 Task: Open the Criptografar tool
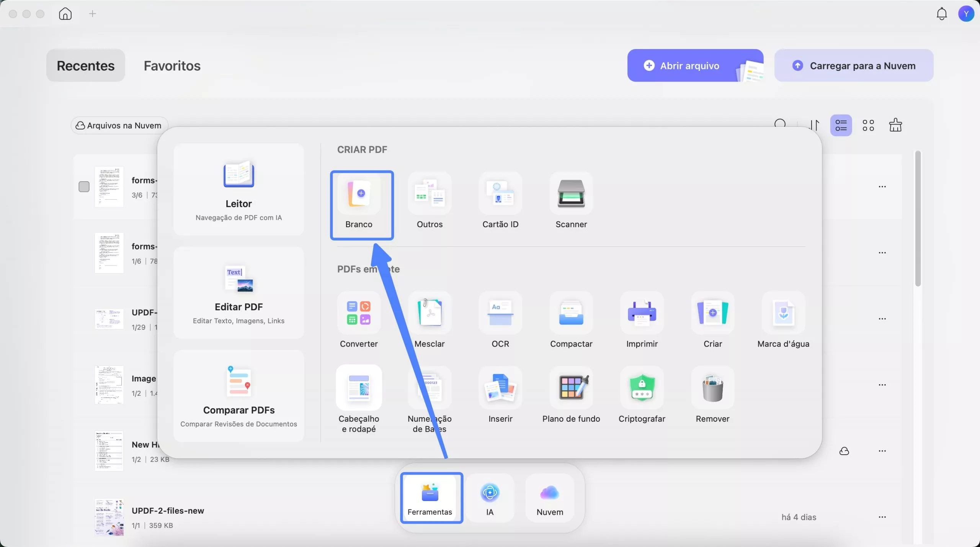[x=642, y=396]
